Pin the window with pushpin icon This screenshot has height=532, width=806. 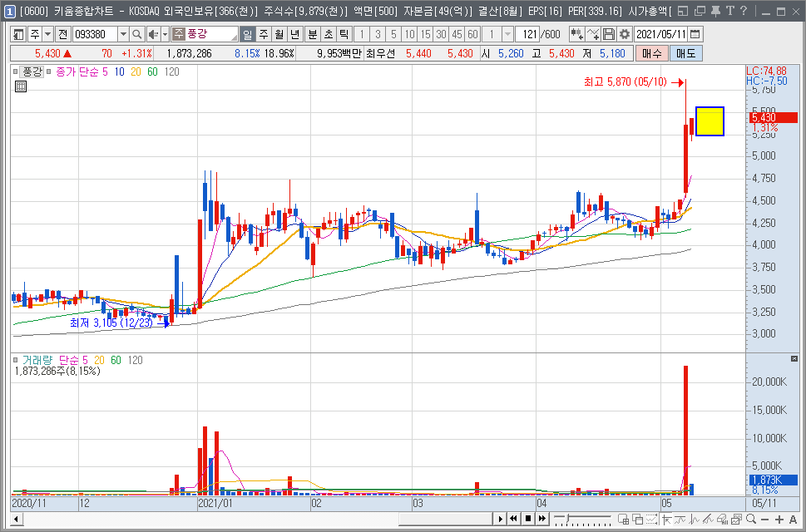pyautogui.click(x=715, y=11)
